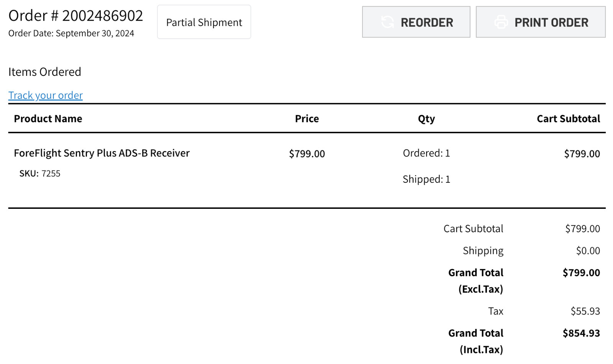Click the Product Name column header

48,119
